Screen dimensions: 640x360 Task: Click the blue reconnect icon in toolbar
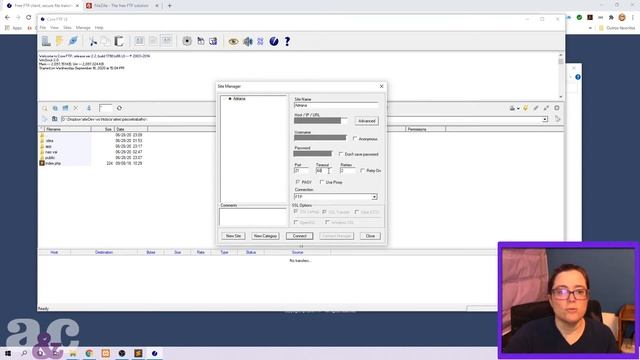click(73, 41)
